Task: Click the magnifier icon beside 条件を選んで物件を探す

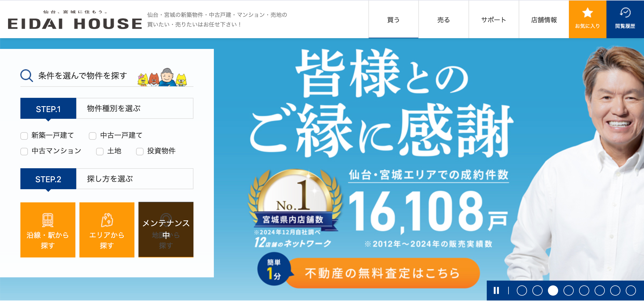Action: pos(26,76)
